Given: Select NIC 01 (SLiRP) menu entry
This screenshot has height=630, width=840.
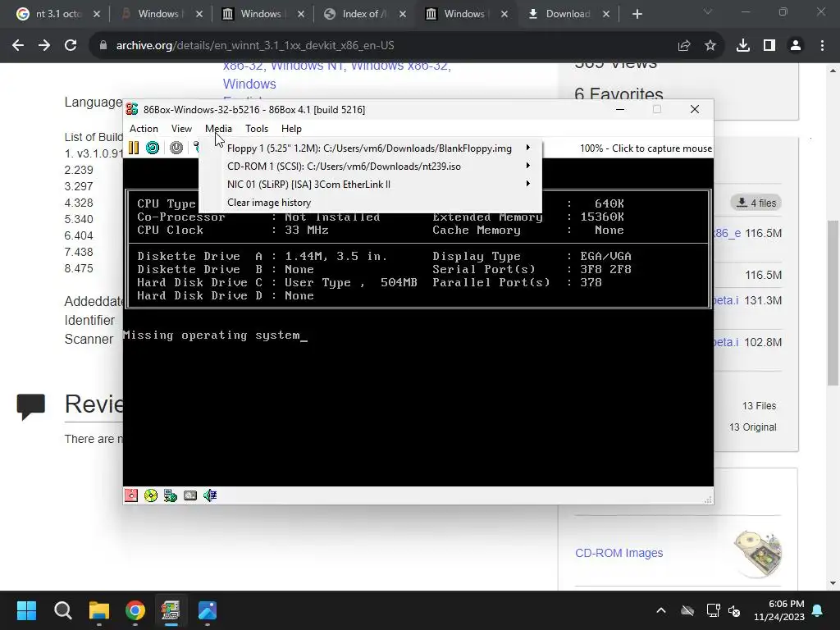Looking at the screenshot, I should coord(370,185).
